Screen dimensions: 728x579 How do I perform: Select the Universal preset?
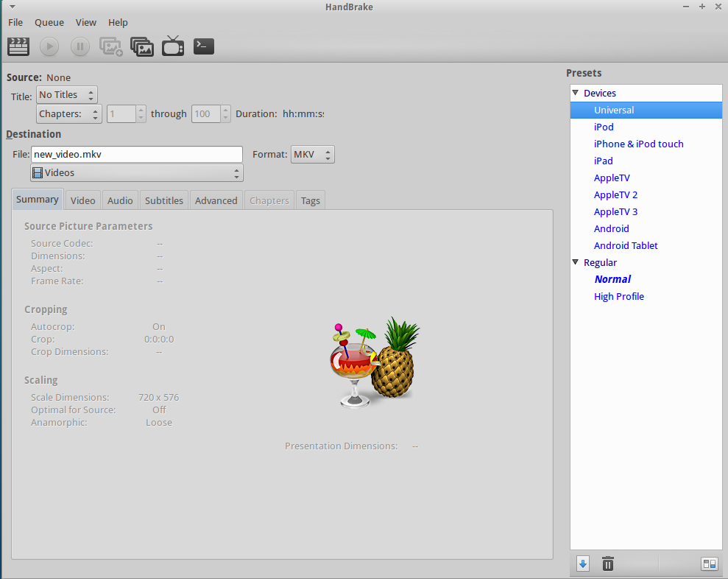click(646, 110)
